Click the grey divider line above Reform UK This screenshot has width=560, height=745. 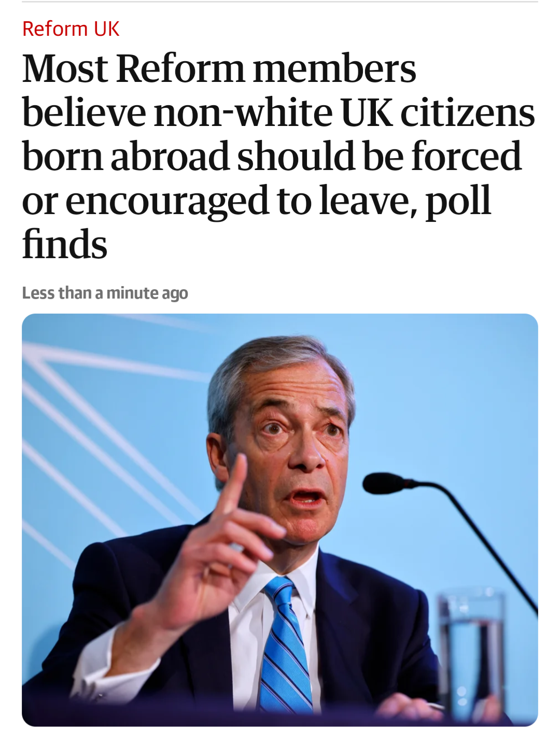tap(280, 2)
